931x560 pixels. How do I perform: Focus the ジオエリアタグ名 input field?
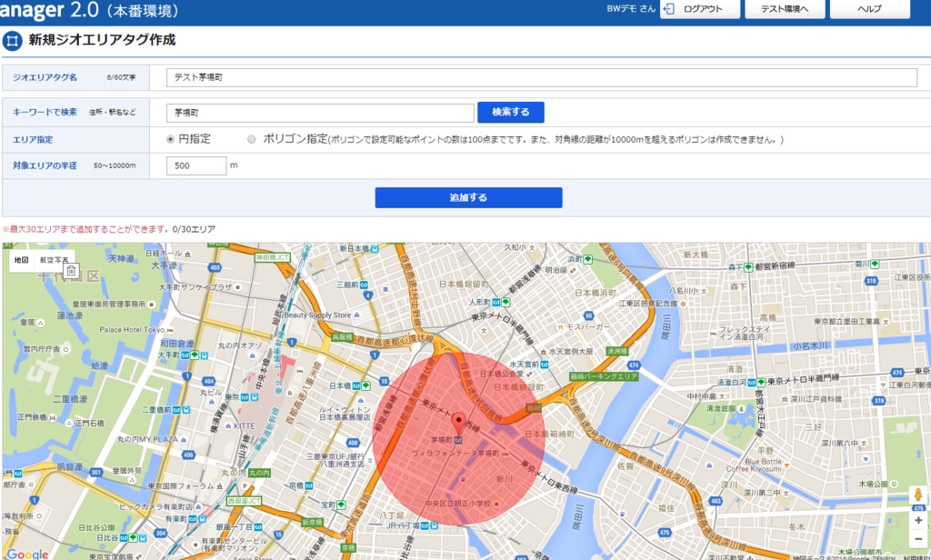coord(542,78)
